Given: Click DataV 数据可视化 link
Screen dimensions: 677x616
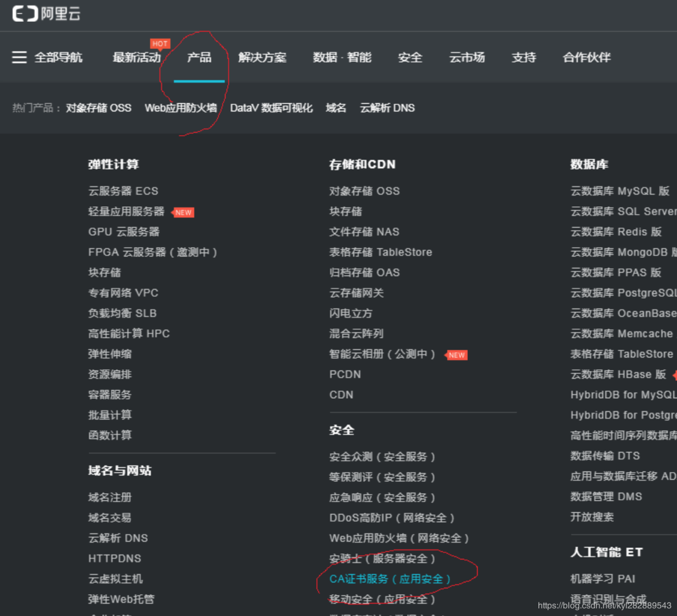Looking at the screenshot, I should (x=271, y=108).
